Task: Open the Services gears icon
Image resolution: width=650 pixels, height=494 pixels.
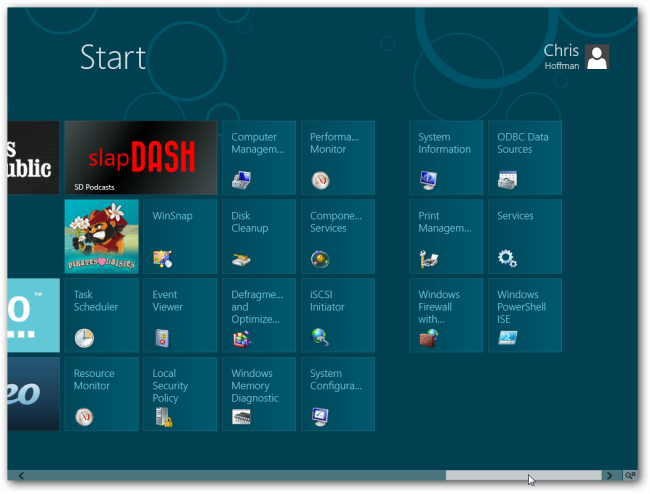Action: [507, 258]
